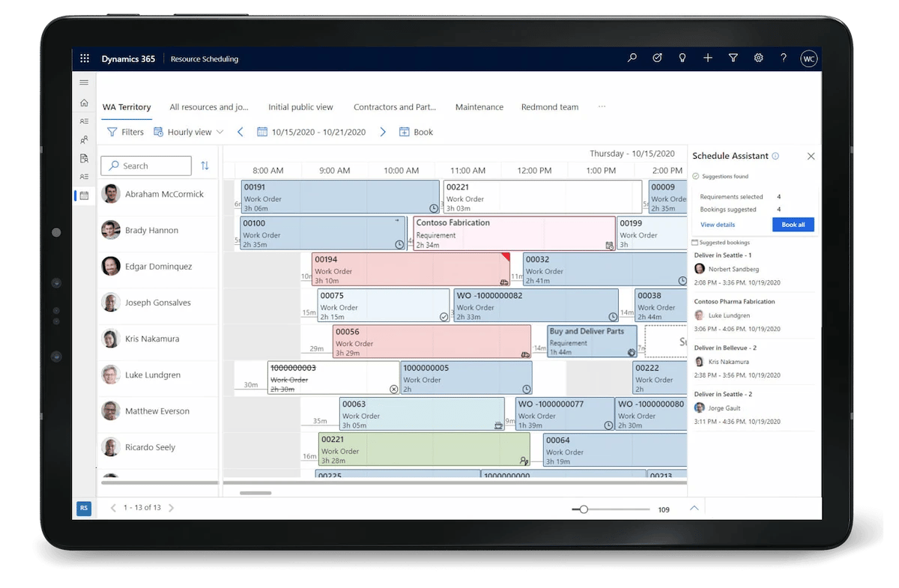Click the Resource Scheduling app title
Screen dimensions: 899x588
coord(205,58)
